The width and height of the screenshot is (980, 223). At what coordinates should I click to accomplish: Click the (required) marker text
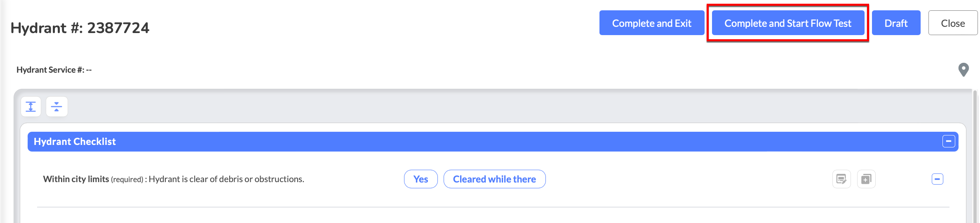[127, 180]
